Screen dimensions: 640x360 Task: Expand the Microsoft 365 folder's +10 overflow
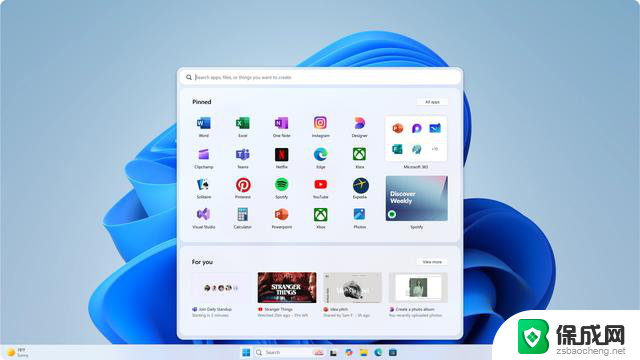435,149
